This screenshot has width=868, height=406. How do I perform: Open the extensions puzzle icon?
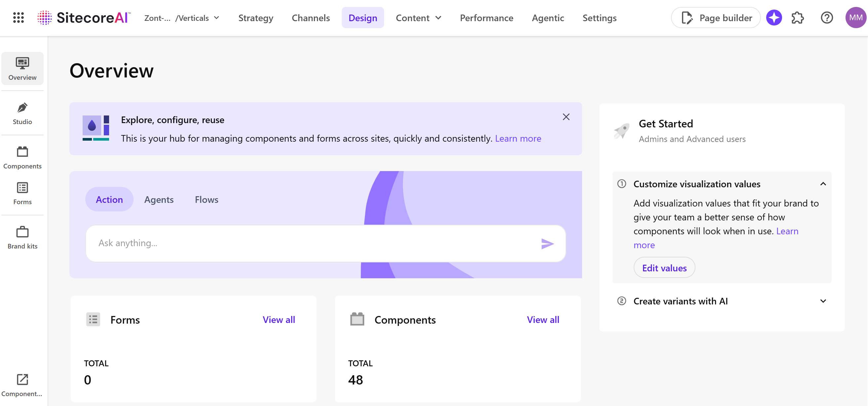pos(797,18)
